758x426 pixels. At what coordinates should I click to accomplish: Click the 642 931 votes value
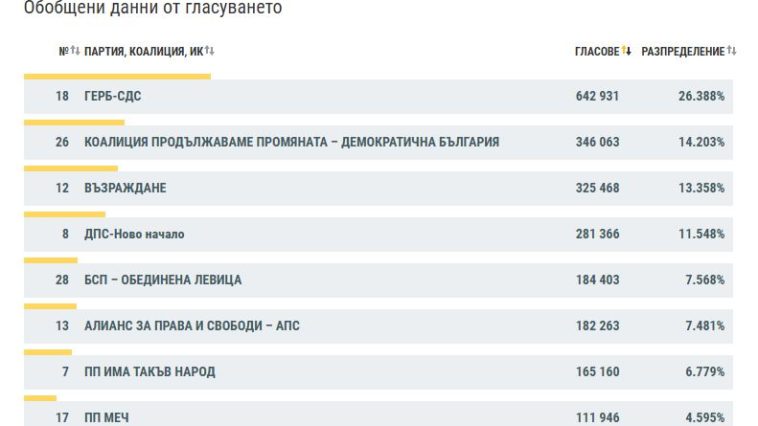coord(597,96)
